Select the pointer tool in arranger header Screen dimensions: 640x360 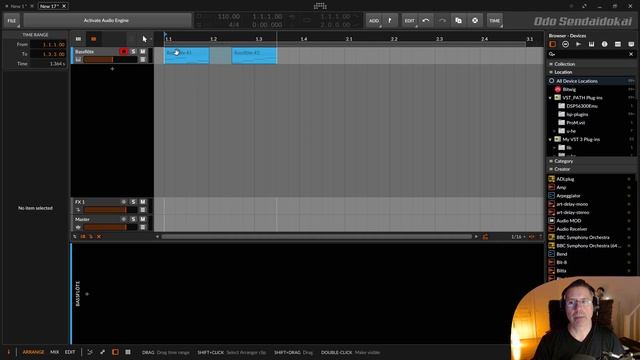point(144,39)
